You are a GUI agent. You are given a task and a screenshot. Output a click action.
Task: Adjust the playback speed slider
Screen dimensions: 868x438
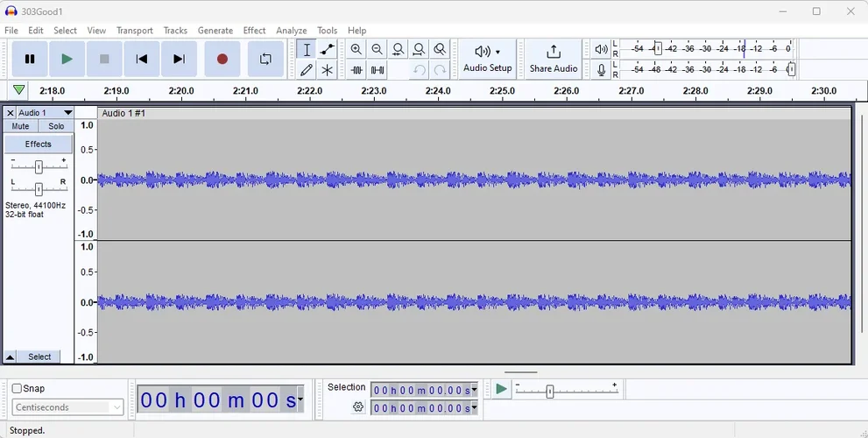tap(550, 392)
